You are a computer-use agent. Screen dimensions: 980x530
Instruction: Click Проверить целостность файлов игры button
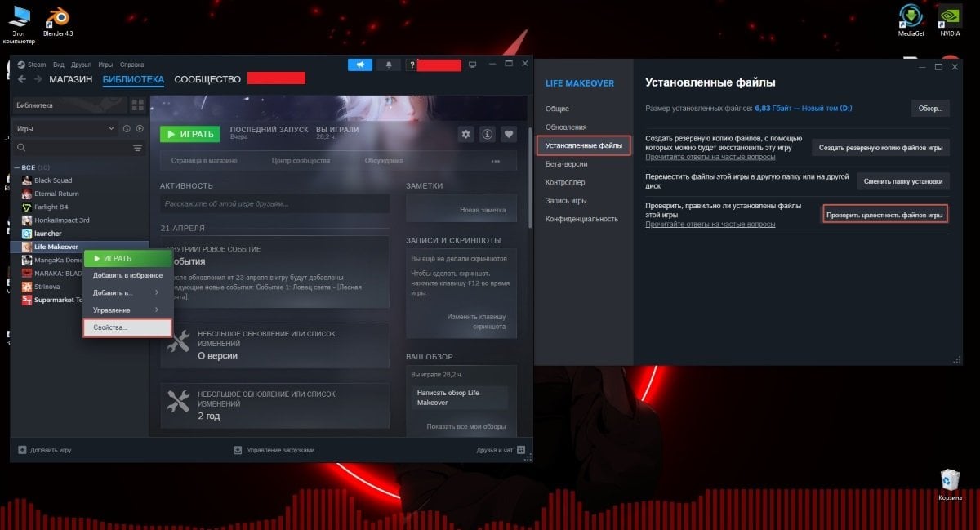885,216
